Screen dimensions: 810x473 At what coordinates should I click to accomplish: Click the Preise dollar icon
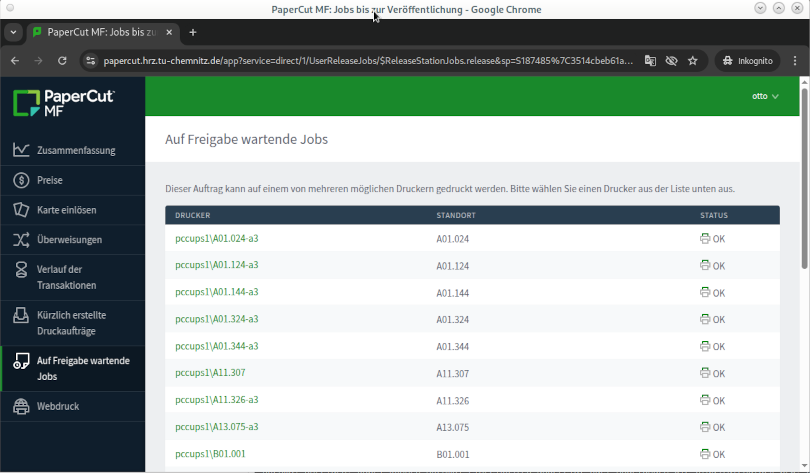(x=20, y=180)
